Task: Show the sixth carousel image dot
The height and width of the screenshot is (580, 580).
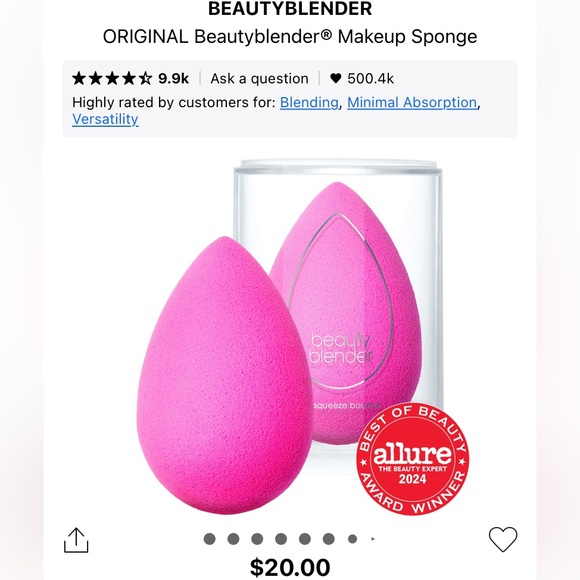Action: [328, 539]
